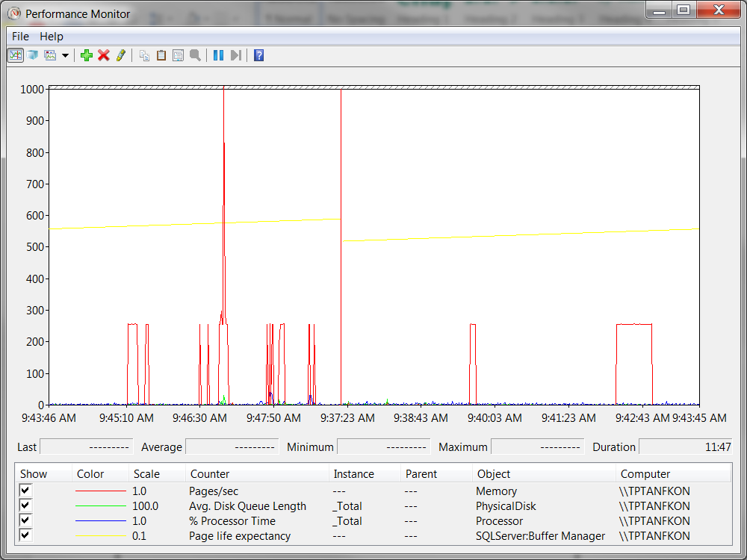Open graph type dropdown arrow
Image resolution: width=747 pixels, height=560 pixels.
[65, 55]
